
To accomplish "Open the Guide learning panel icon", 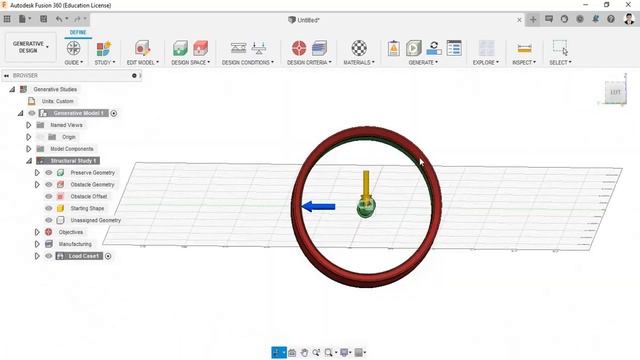I will tap(73, 48).
